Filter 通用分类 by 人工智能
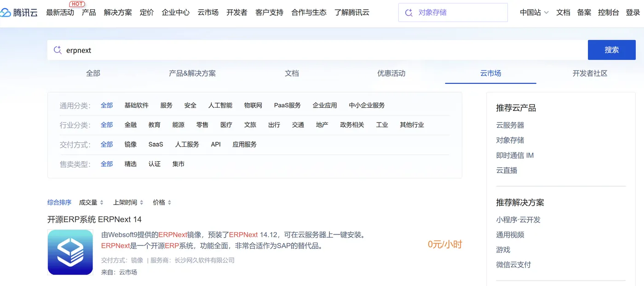Viewport: 644px width, 286px height. (220, 105)
